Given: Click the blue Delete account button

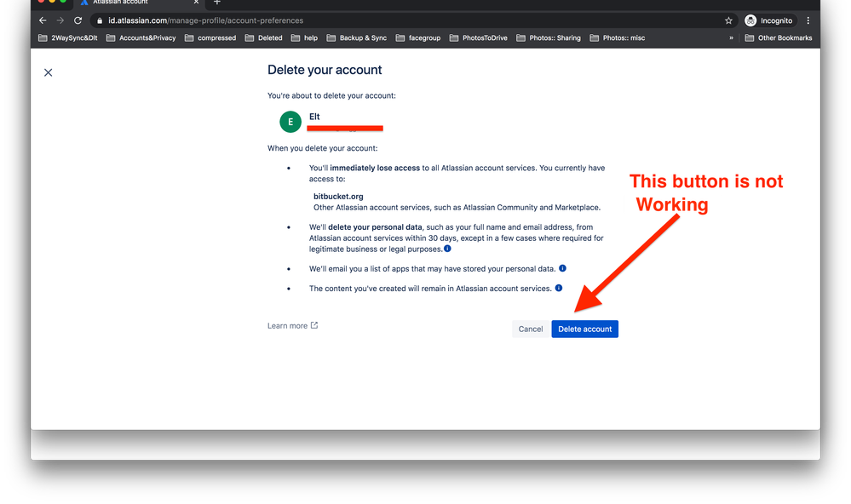Looking at the screenshot, I should coord(584,329).
